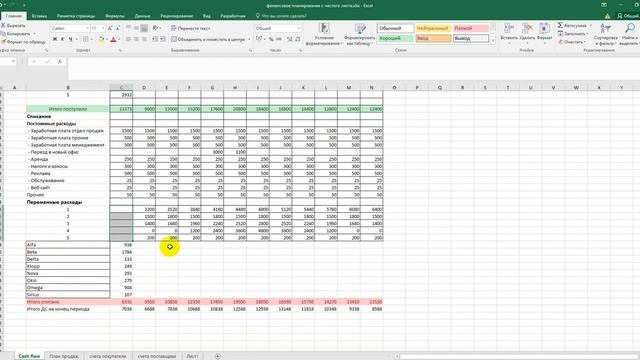Click the Share (Общий доступ) button
The width and height of the screenshot is (640, 360).
click(x=628, y=16)
